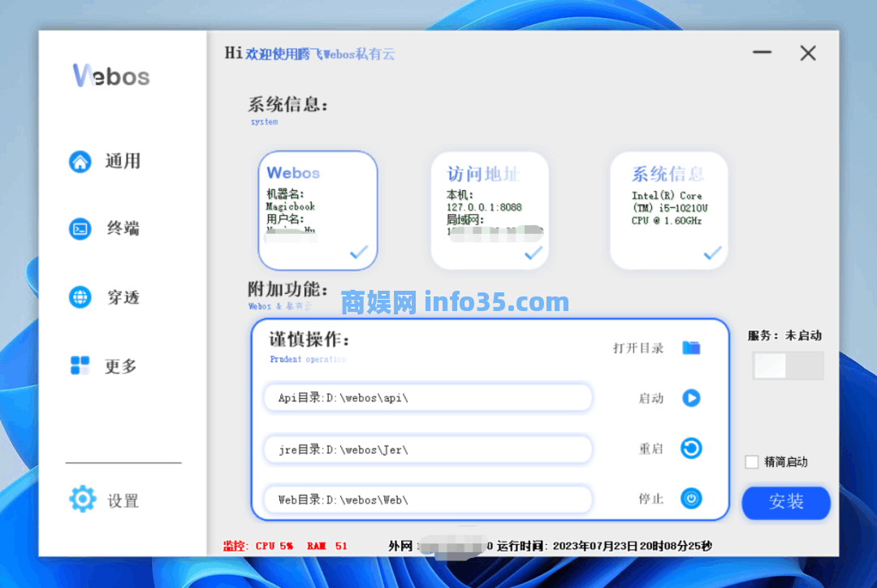Close the Webos window
This screenshot has width=877, height=588.
808,53
